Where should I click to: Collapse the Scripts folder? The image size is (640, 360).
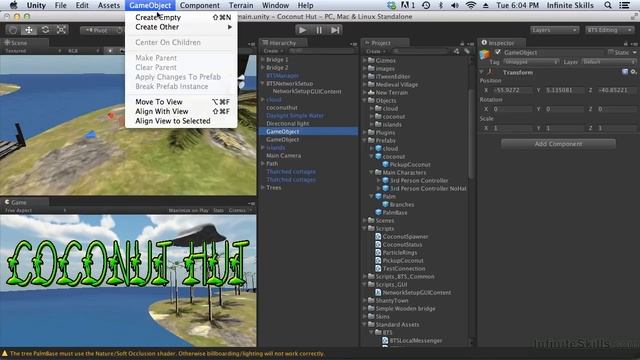click(x=364, y=228)
